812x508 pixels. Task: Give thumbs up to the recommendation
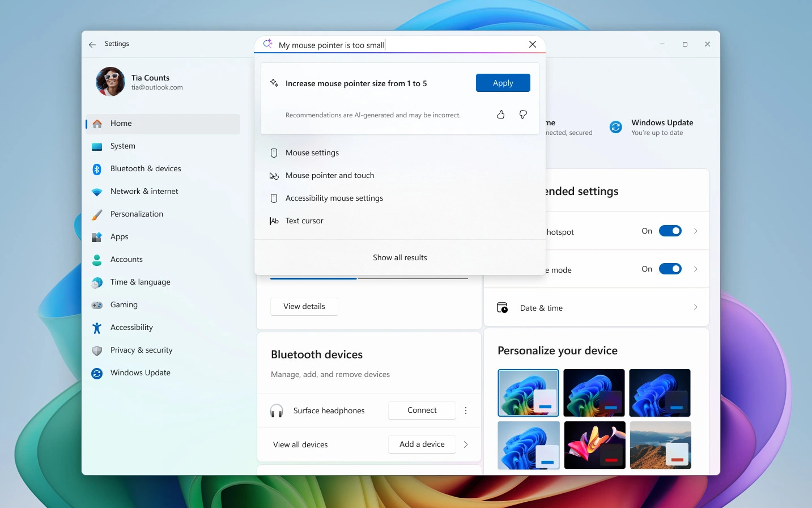501,115
